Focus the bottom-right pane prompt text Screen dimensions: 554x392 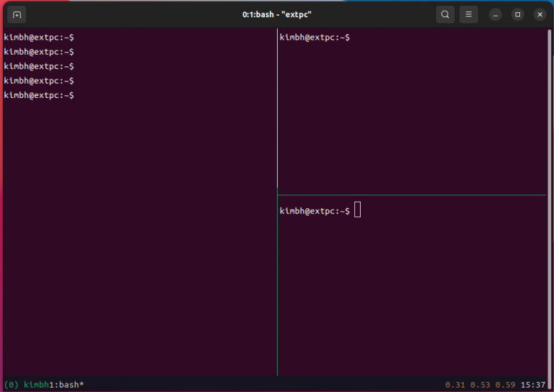tap(315, 211)
